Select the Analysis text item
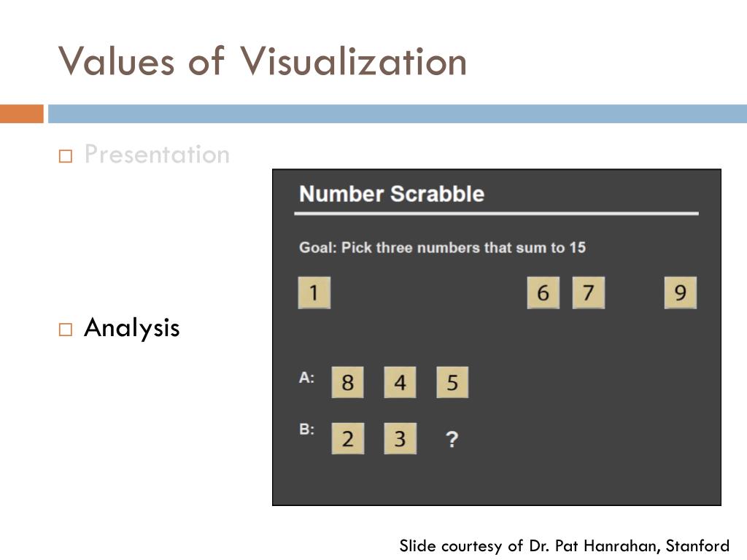 pos(132,327)
